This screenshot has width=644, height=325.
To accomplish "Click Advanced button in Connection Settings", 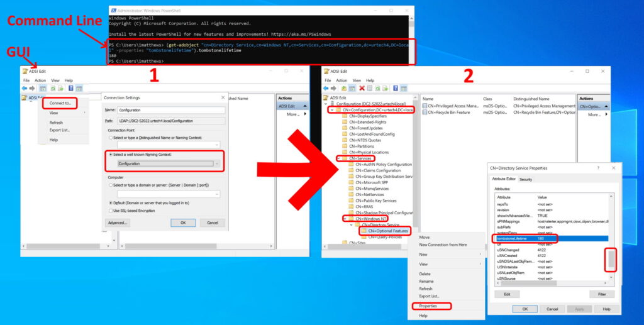I will (118, 223).
